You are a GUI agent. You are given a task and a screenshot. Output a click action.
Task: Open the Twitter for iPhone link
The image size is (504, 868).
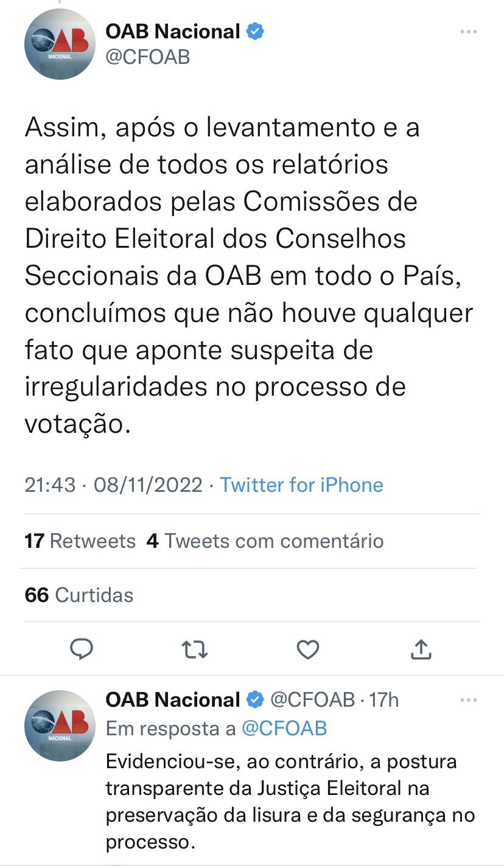point(301,485)
